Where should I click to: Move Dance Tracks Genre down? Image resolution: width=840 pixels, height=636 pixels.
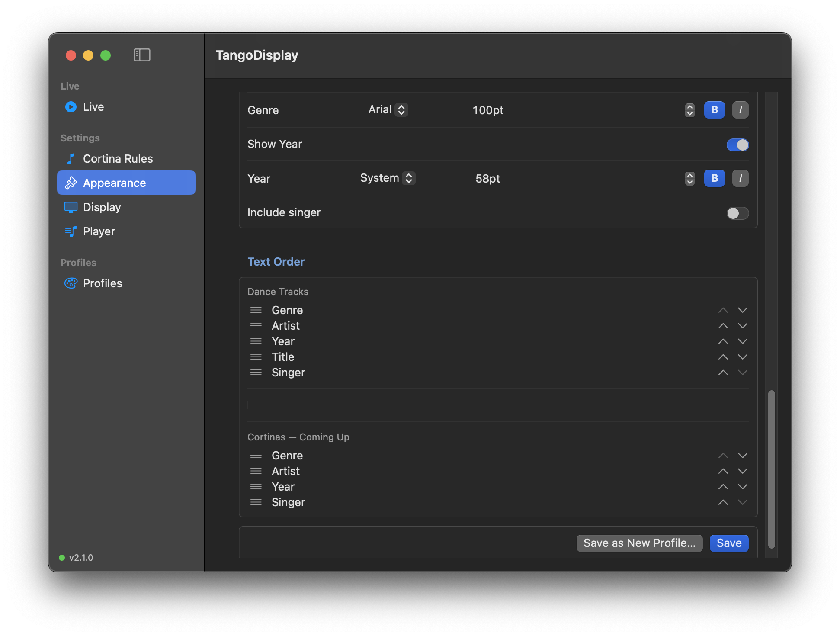(x=743, y=310)
